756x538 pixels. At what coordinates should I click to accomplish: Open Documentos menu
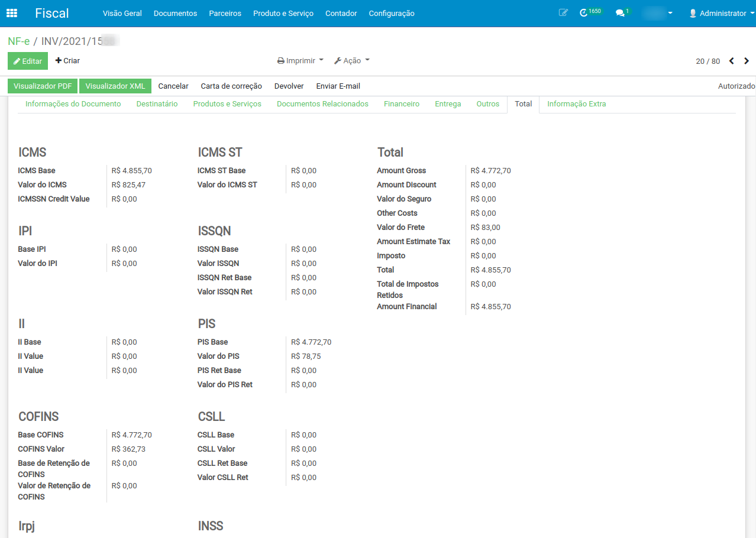click(x=175, y=13)
